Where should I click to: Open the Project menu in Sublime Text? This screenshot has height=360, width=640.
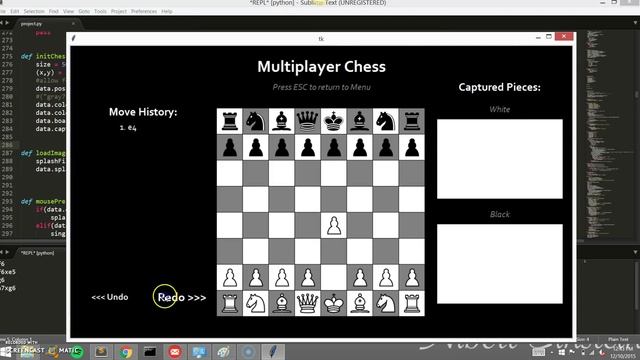tap(119, 11)
